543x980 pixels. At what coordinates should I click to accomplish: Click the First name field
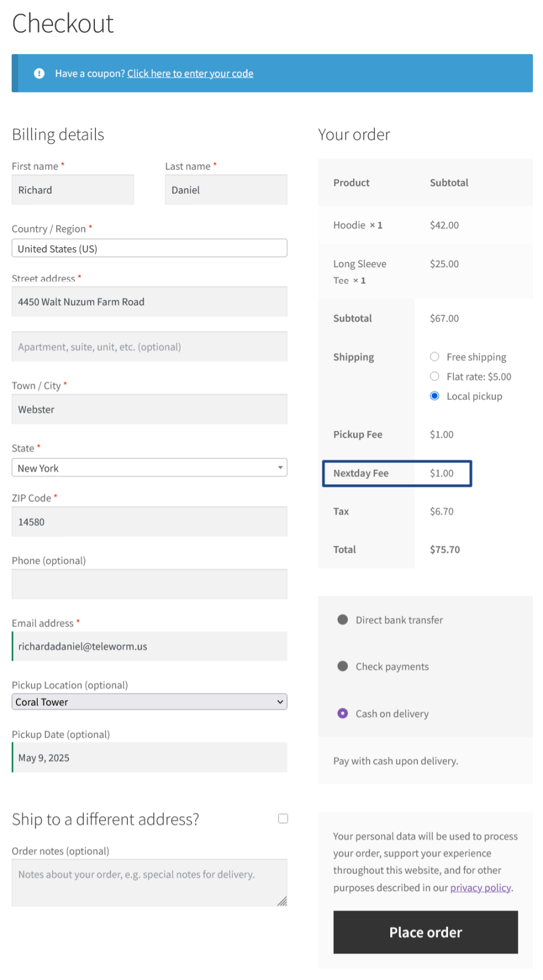73,190
